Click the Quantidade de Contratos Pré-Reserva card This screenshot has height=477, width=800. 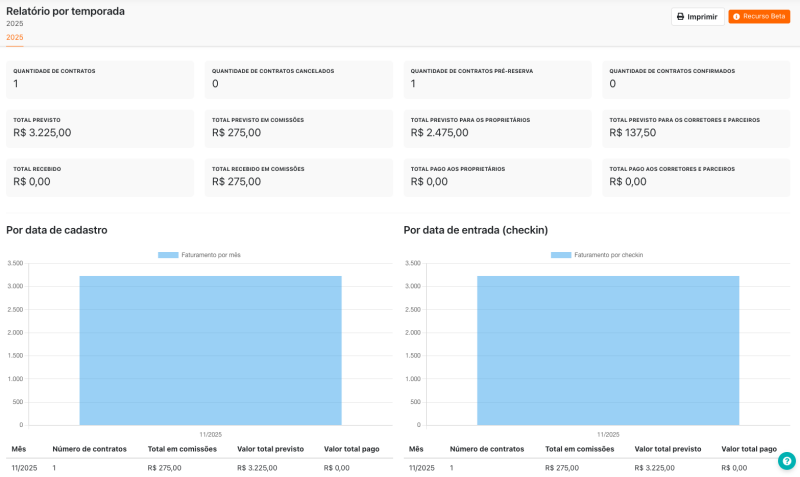pyautogui.click(x=498, y=79)
